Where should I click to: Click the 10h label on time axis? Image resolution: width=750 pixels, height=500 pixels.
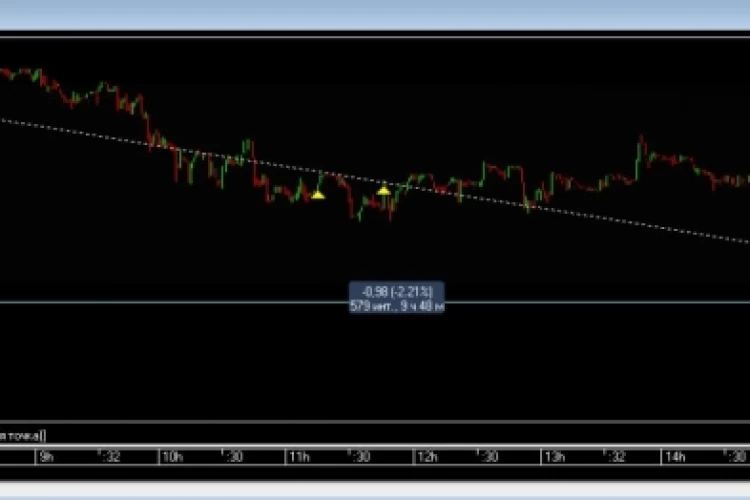[173, 457]
